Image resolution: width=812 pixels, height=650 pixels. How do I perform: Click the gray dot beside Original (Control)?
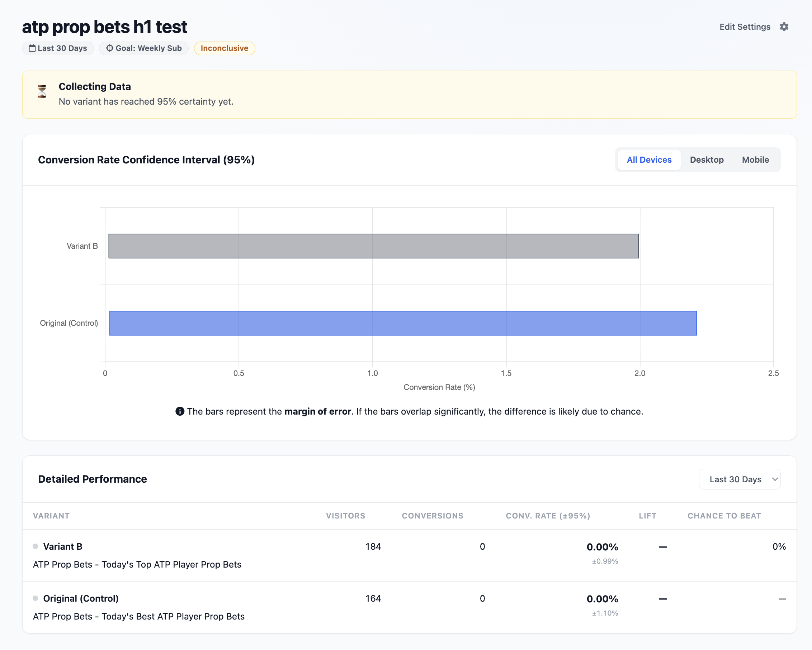click(x=36, y=598)
